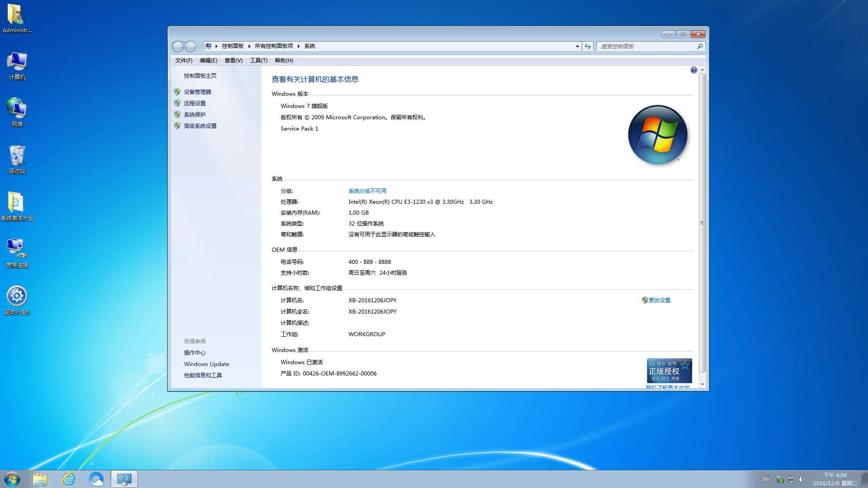Click the refresh icon in the address bar

587,46
